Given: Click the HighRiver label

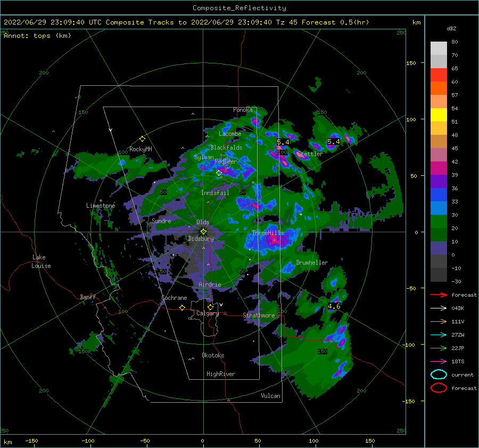Looking at the screenshot, I should coord(220,374).
